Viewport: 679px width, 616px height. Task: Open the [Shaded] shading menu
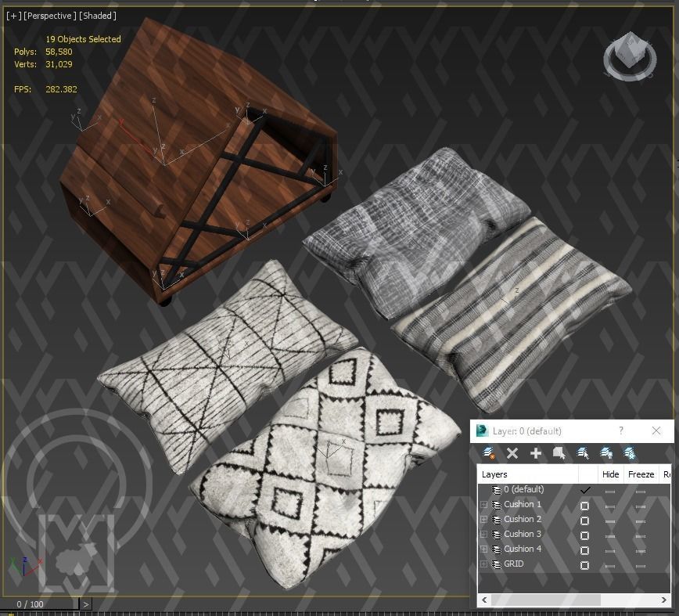point(98,16)
